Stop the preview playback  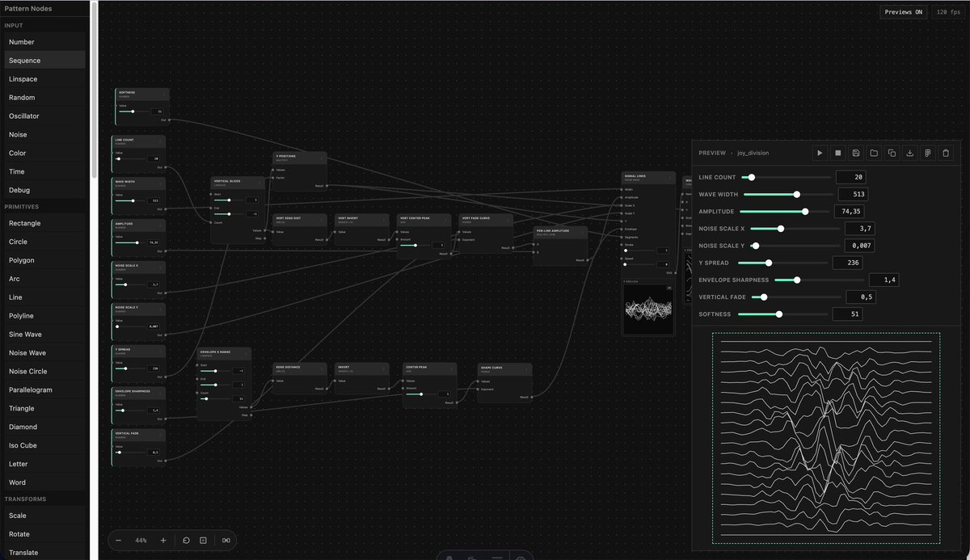(838, 153)
